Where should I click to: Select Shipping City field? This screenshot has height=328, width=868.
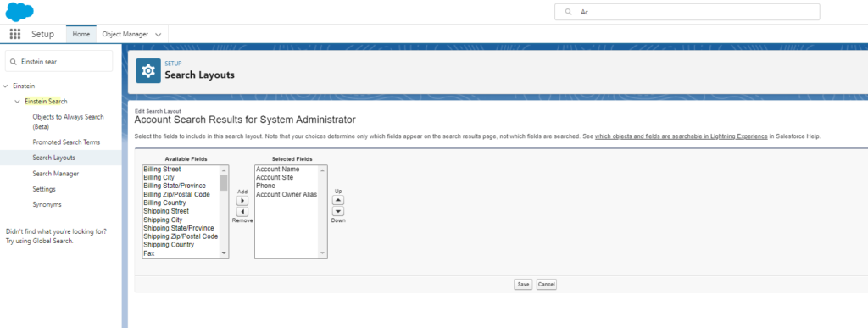(163, 220)
